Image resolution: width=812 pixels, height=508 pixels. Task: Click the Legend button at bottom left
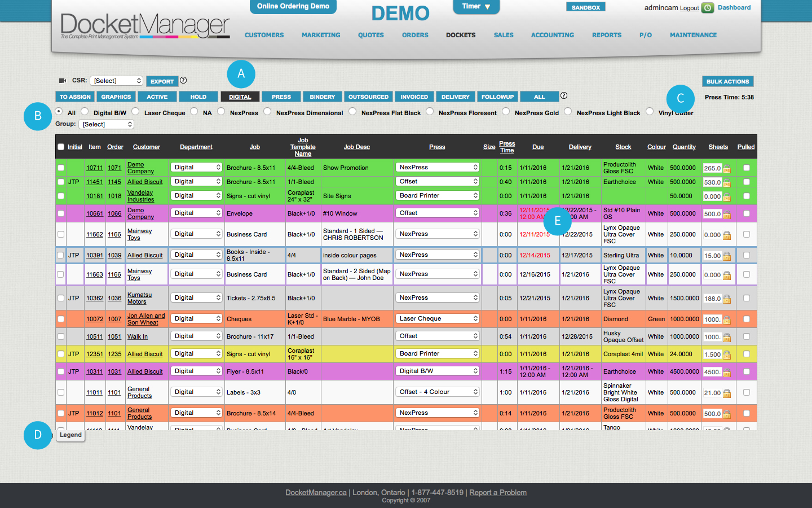(x=70, y=435)
